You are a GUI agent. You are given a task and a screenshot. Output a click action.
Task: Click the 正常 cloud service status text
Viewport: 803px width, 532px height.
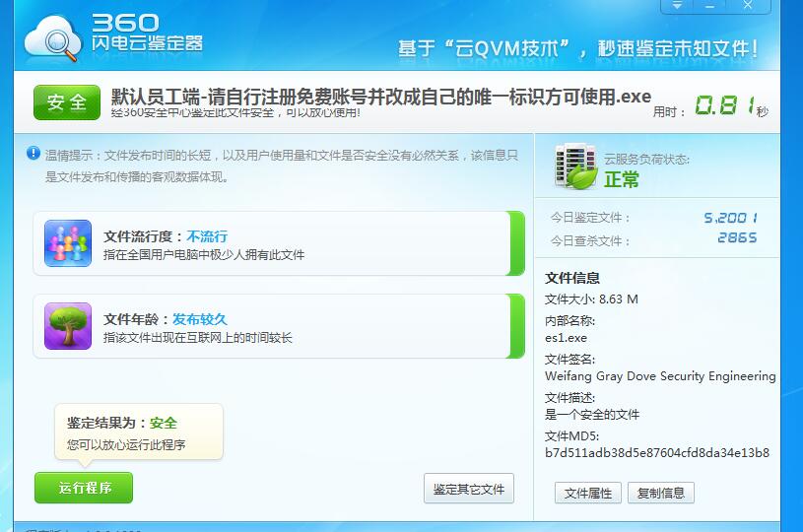622,179
